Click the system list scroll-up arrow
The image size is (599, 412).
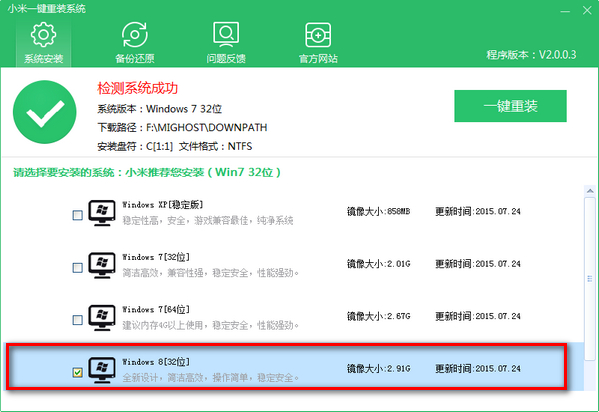(590, 191)
